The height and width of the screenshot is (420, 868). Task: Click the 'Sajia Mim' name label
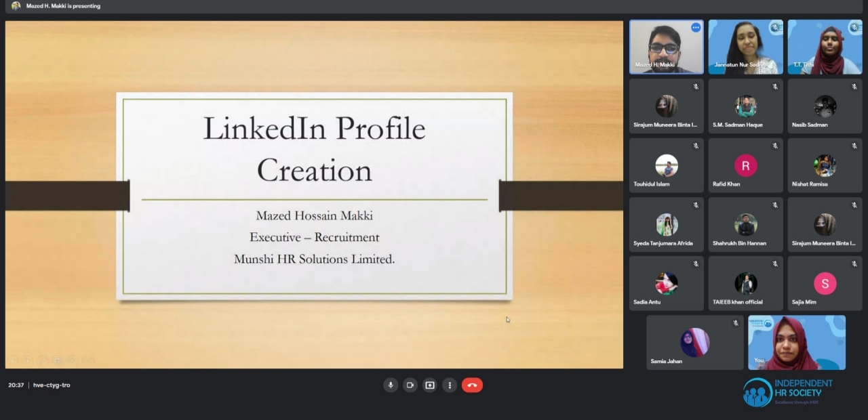(x=804, y=301)
